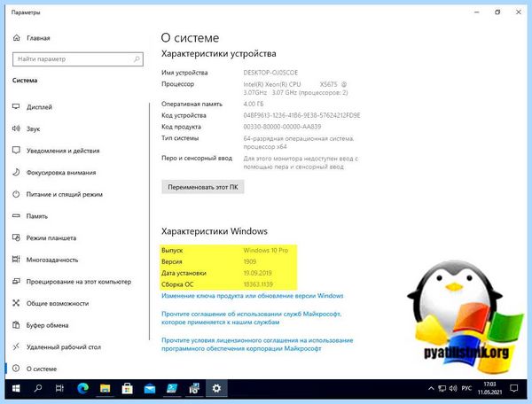
Task: Open the volume tray icon
Action: [453, 388]
